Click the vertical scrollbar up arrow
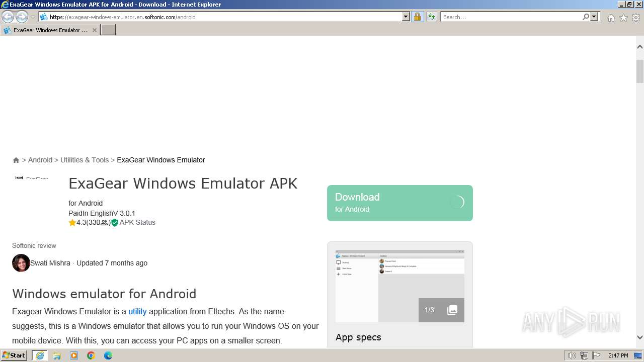 (x=640, y=47)
